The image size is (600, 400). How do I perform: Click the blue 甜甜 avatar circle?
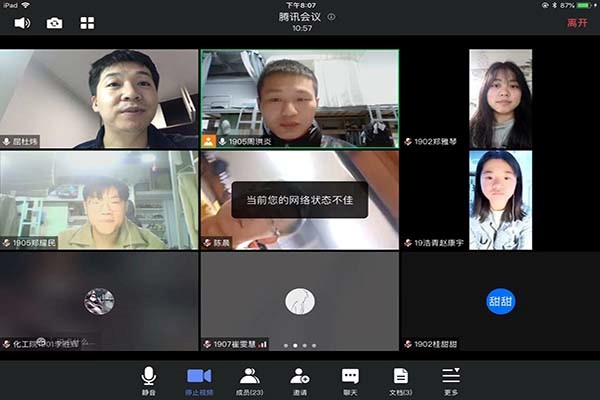[x=500, y=301]
